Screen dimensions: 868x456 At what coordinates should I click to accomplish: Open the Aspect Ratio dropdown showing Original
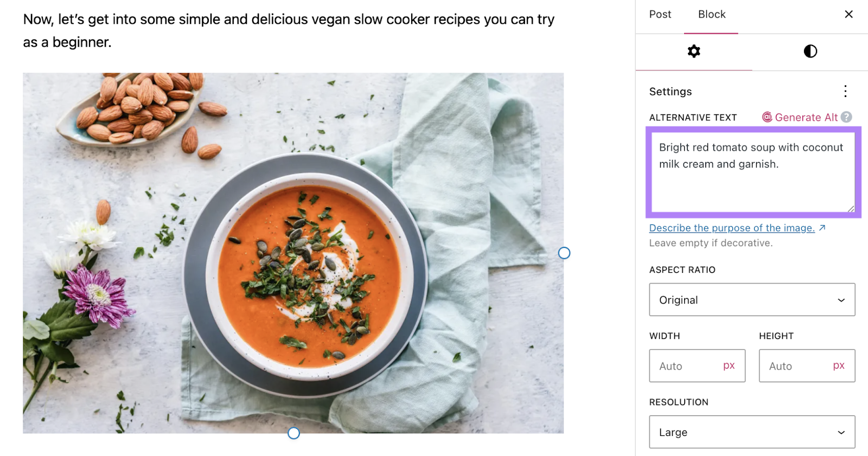752,299
